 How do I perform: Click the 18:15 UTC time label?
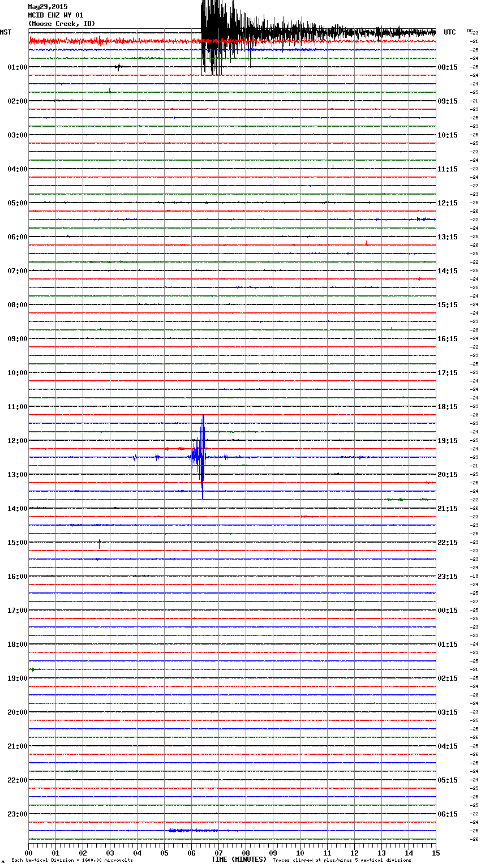pos(448,407)
